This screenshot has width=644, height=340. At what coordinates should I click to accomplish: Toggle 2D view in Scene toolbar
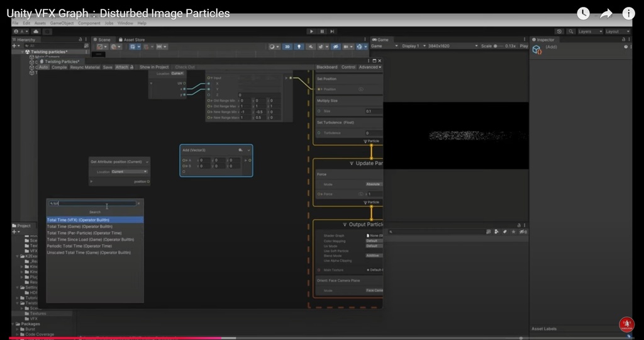point(287,47)
